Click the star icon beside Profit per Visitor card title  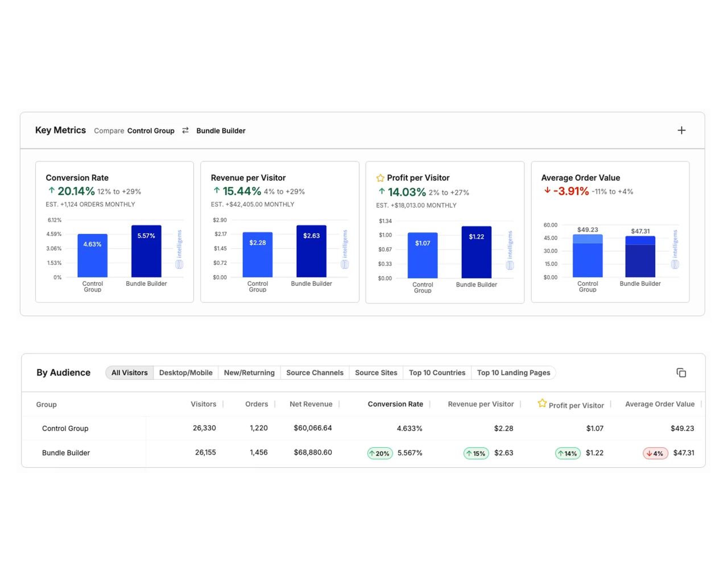pos(380,178)
